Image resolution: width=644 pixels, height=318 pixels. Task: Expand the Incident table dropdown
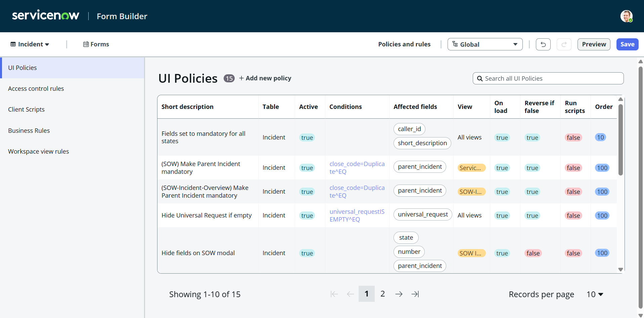pos(30,44)
